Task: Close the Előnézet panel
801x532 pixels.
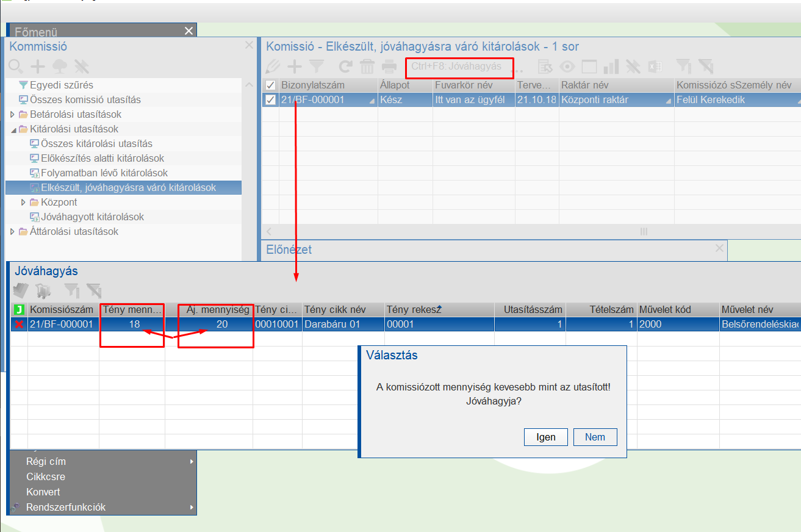Action: point(720,248)
